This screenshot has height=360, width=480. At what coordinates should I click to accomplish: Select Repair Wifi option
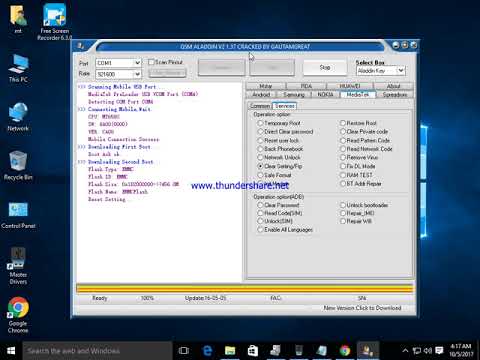[x=343, y=221]
